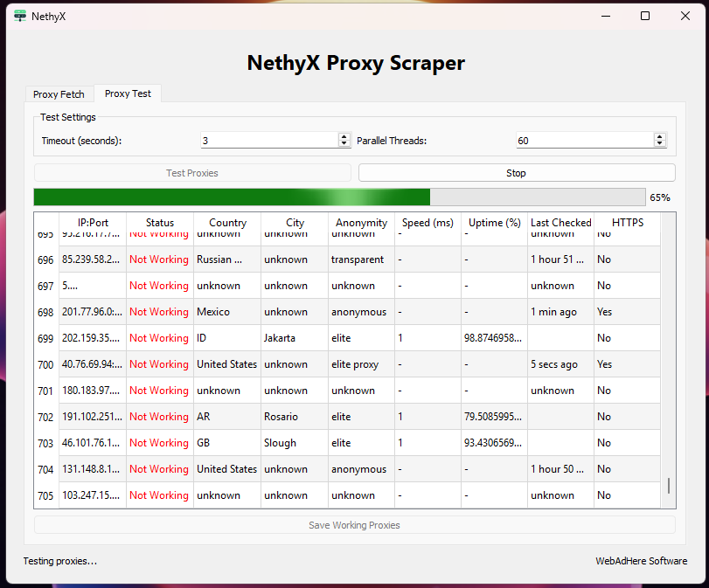Click the NethyX app icon in title bar
709x588 pixels.
(20, 17)
